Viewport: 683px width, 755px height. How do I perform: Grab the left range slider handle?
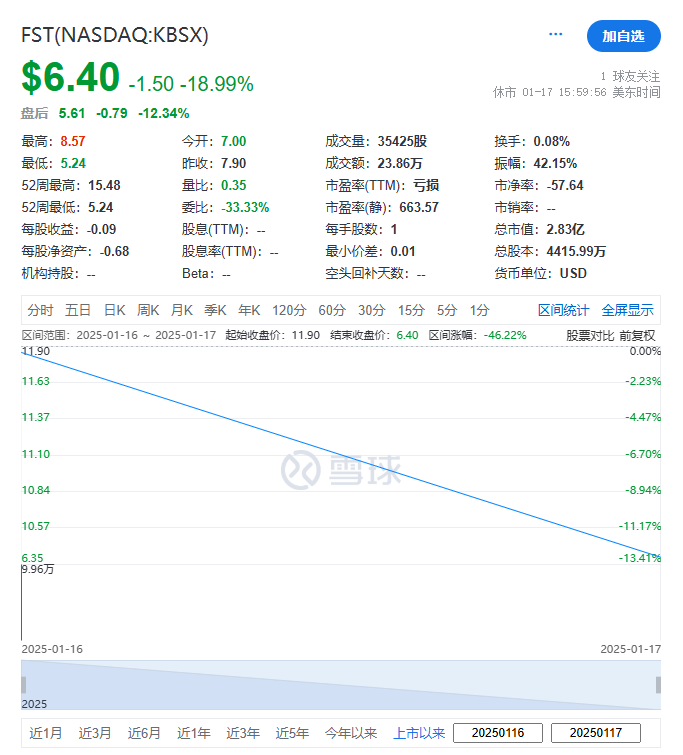(x=24, y=685)
